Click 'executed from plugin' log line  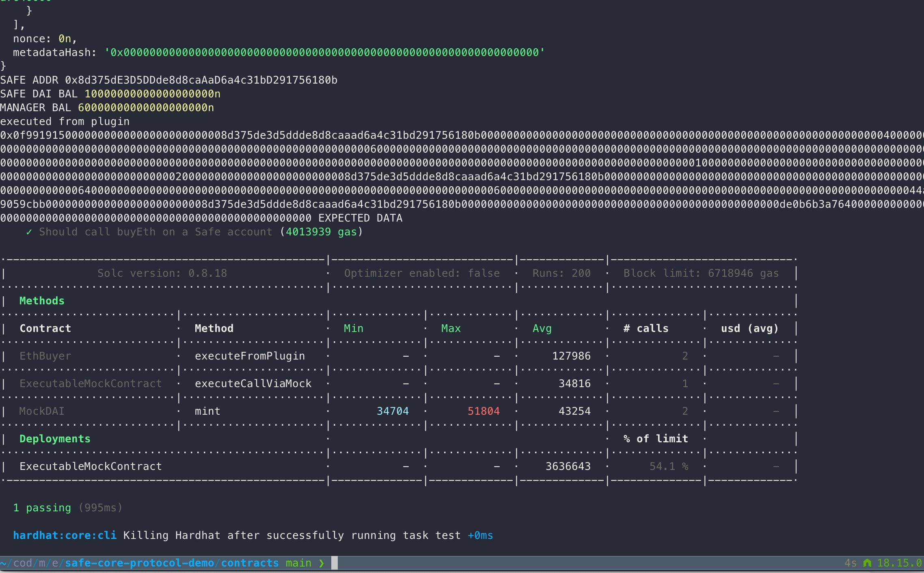coord(65,121)
